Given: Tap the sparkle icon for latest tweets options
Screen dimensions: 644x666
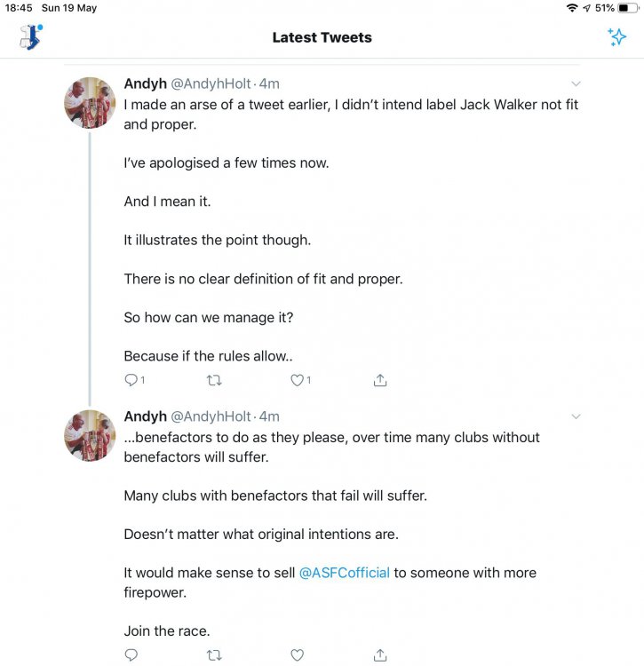Looking at the screenshot, I should pyautogui.click(x=616, y=37).
